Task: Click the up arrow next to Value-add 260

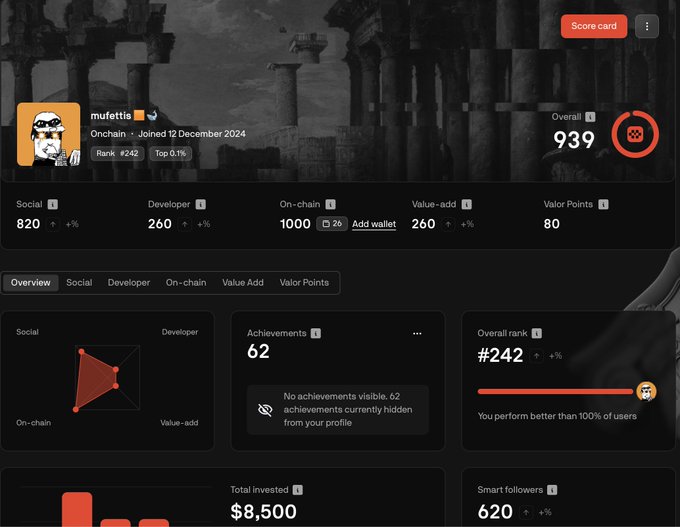Action: (x=448, y=224)
